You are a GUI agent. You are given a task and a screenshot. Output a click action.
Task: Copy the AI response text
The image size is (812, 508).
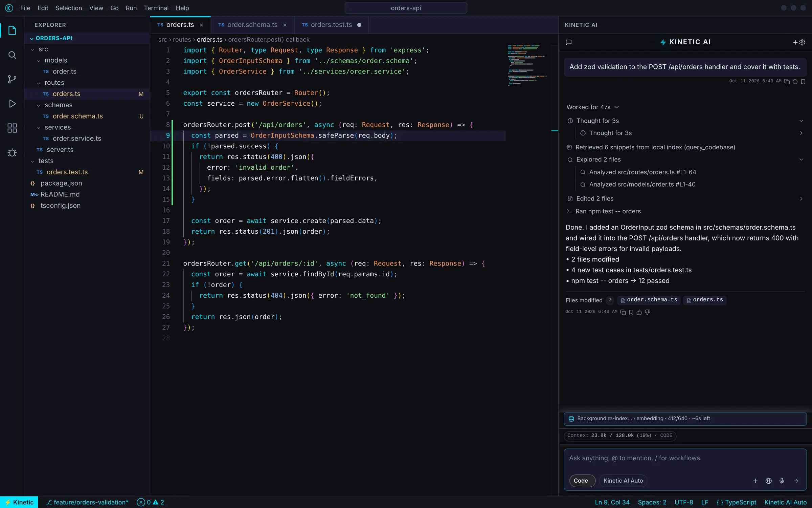pyautogui.click(x=623, y=312)
